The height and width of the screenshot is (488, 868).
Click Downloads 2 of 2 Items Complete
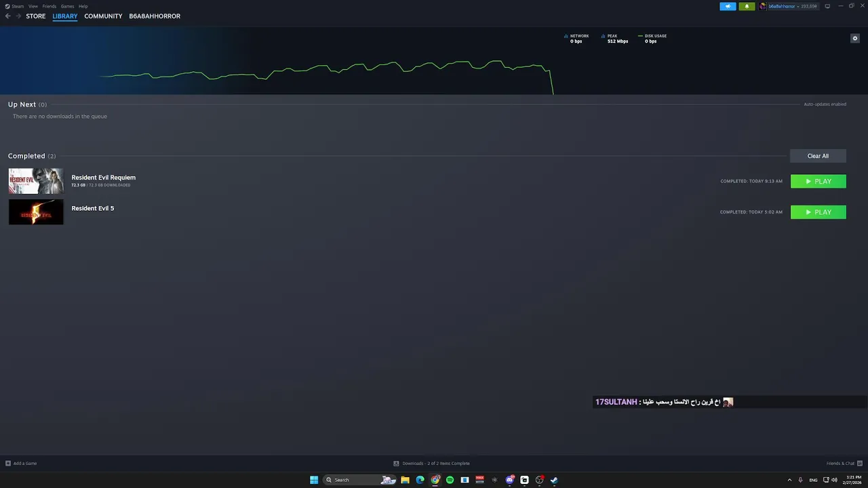pyautogui.click(x=431, y=464)
